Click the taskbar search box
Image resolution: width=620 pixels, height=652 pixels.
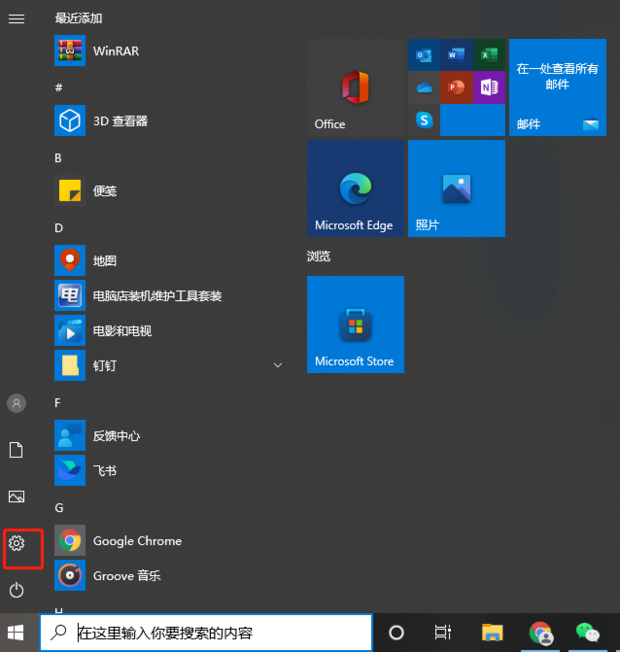[206, 633]
